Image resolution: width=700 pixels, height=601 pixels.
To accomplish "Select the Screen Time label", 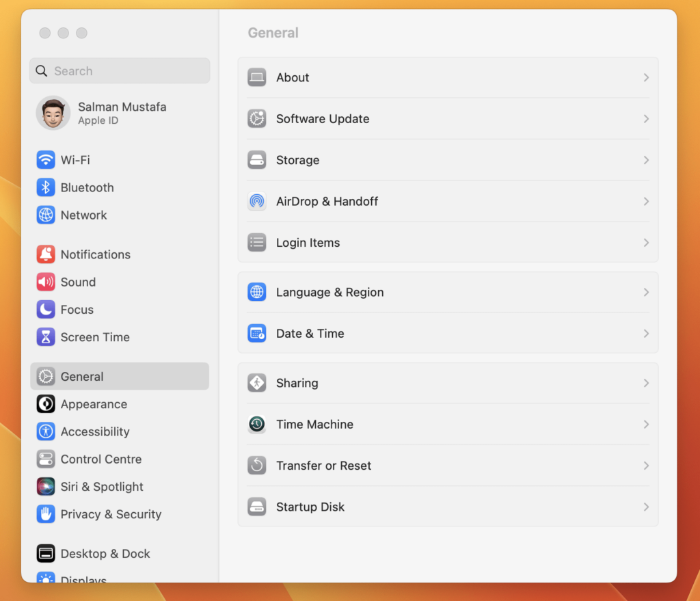I will pos(95,337).
